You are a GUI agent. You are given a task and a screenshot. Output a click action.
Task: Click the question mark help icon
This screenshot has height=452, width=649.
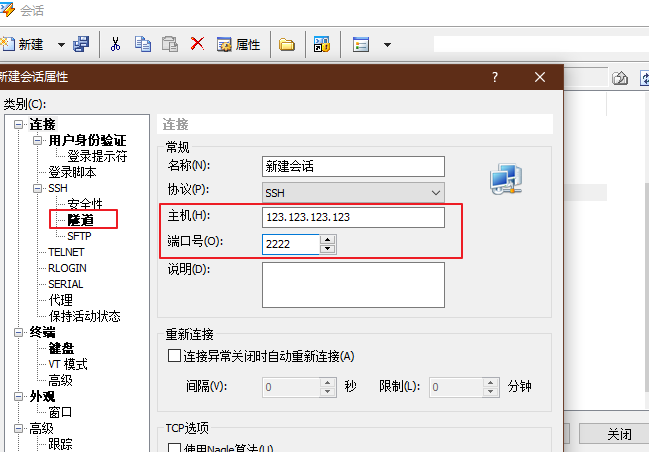click(494, 77)
